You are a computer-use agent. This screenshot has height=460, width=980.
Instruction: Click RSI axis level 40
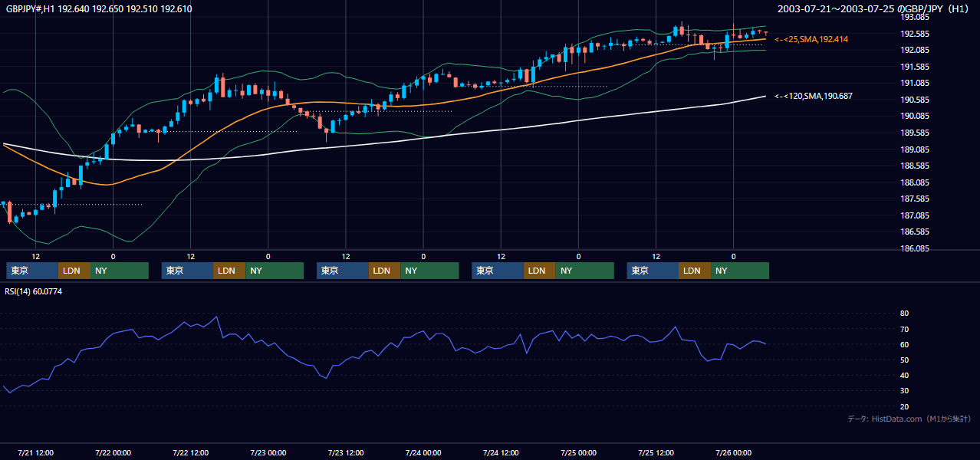click(x=905, y=375)
